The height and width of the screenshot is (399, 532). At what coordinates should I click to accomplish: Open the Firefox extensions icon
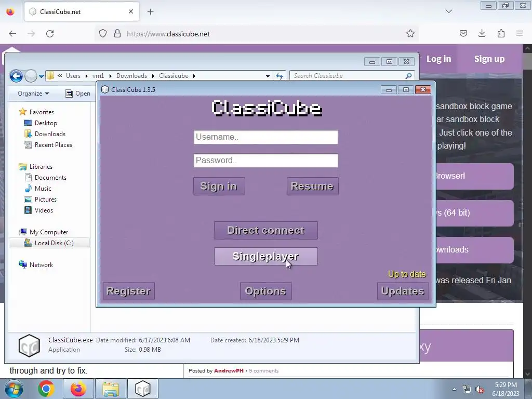[501, 34]
